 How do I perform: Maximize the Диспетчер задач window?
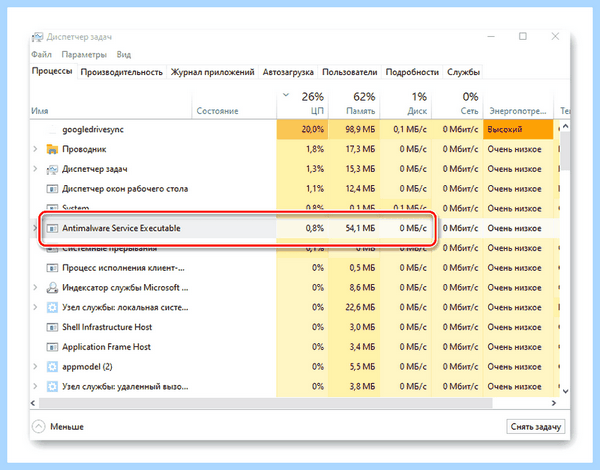point(523,36)
